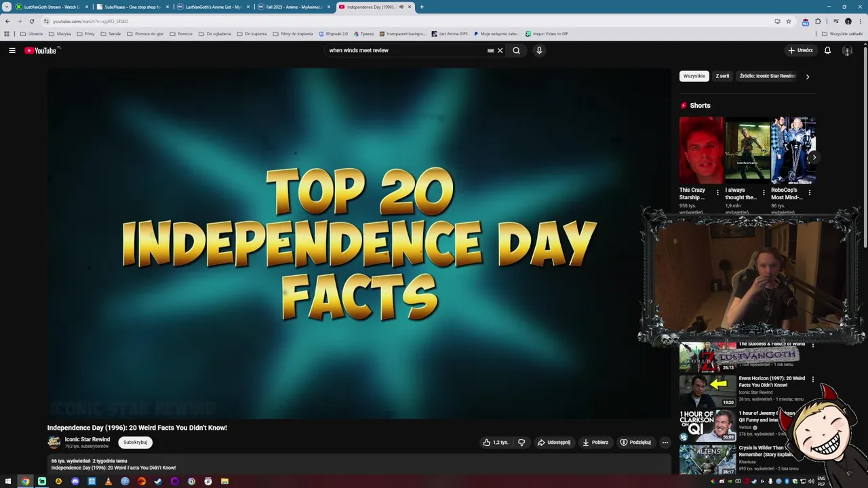This screenshot has width=868, height=488.
Task: Open the Windows Start menu
Action: (x=8, y=481)
